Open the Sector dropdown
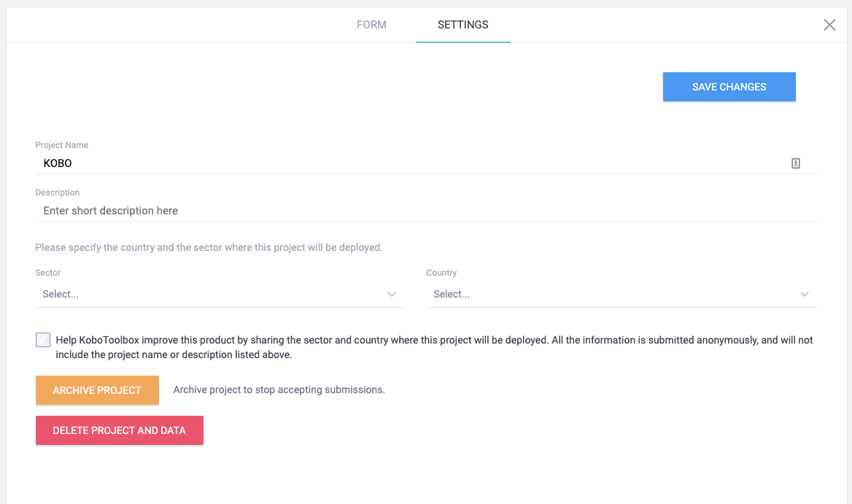 219,294
